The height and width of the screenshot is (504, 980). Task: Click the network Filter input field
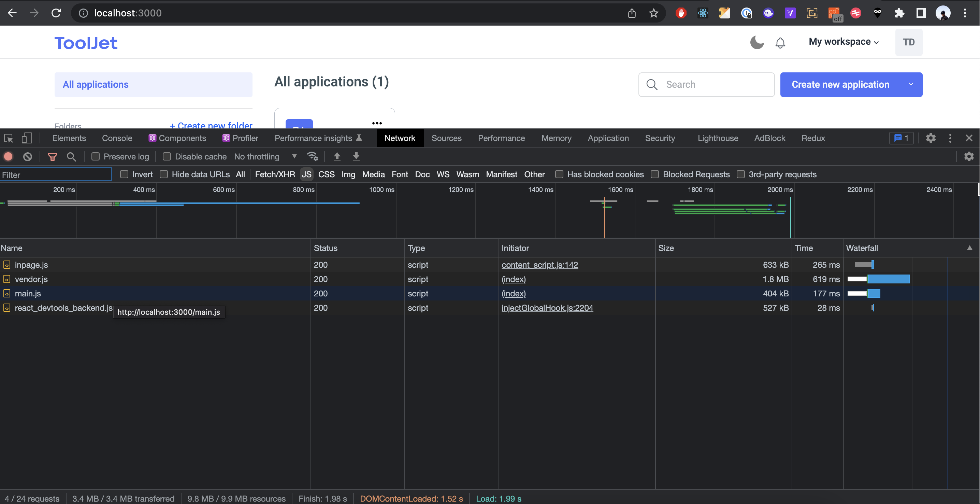(x=56, y=174)
